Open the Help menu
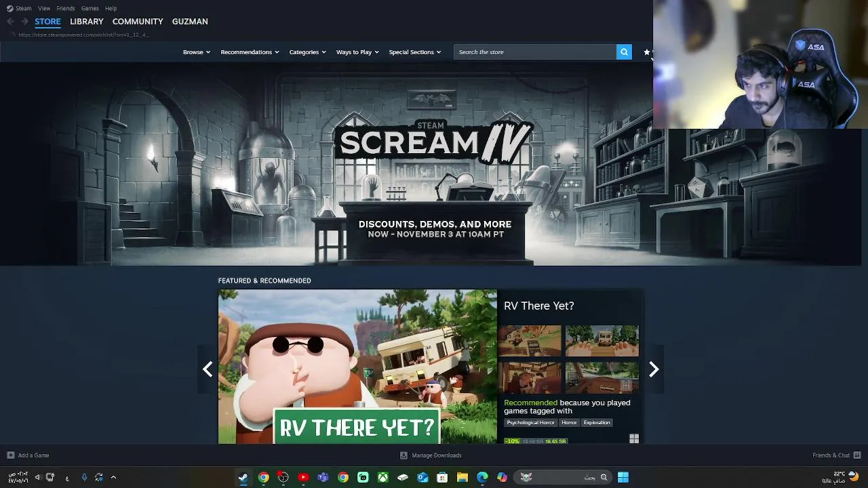 (x=111, y=8)
